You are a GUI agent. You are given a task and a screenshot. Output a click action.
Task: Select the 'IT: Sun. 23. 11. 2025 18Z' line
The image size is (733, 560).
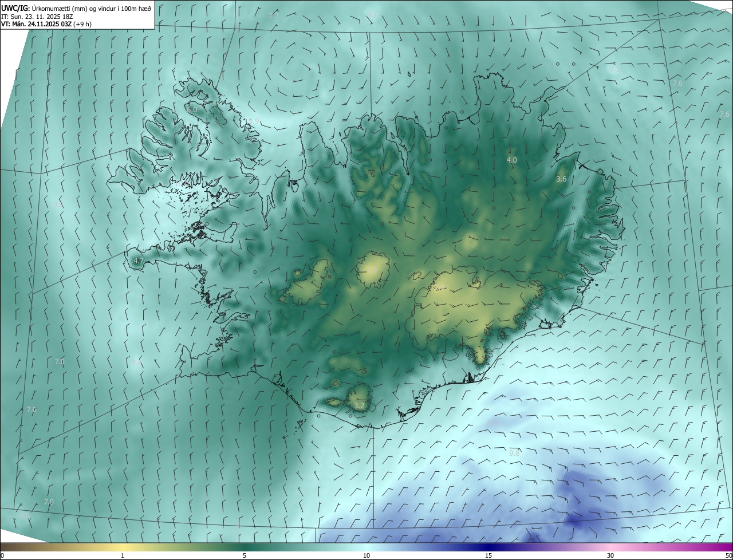(x=37, y=16)
